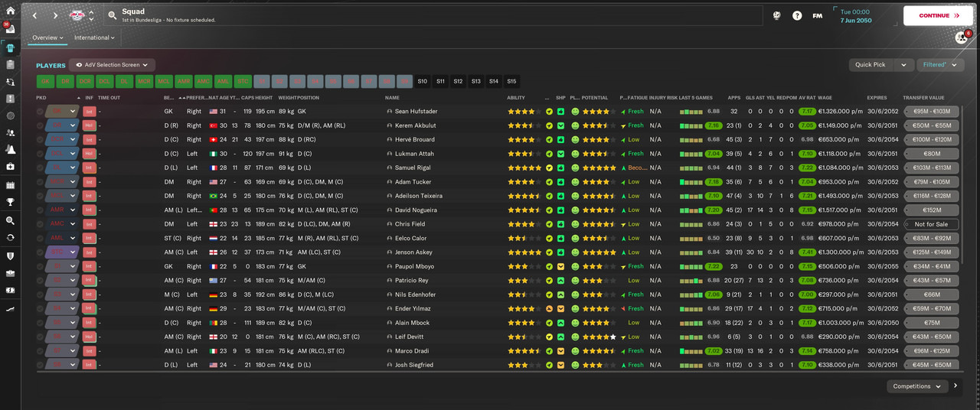Click the RB Leipzig club badge
Viewport: 980px width, 410px height.
pyautogui.click(x=77, y=15)
